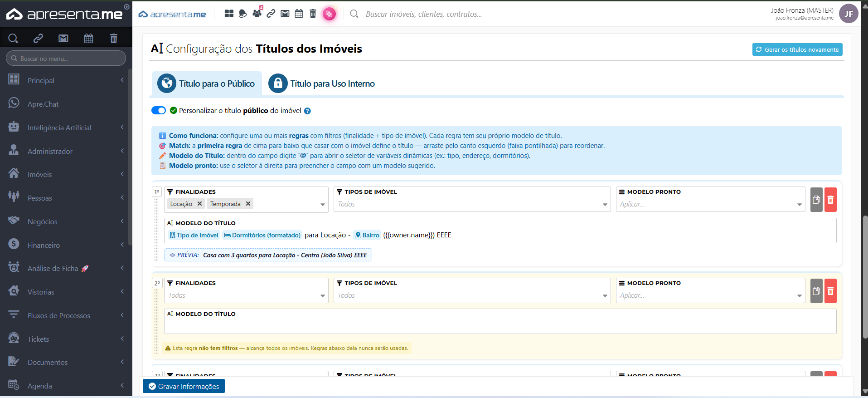Open the Agenda sidebar menu
The width and height of the screenshot is (868, 398).
pos(66,386)
